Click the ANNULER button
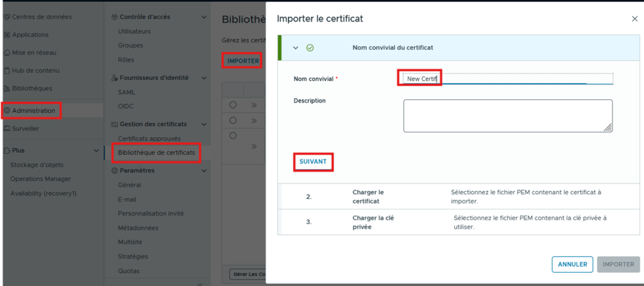The height and width of the screenshot is (286, 644). 572,265
